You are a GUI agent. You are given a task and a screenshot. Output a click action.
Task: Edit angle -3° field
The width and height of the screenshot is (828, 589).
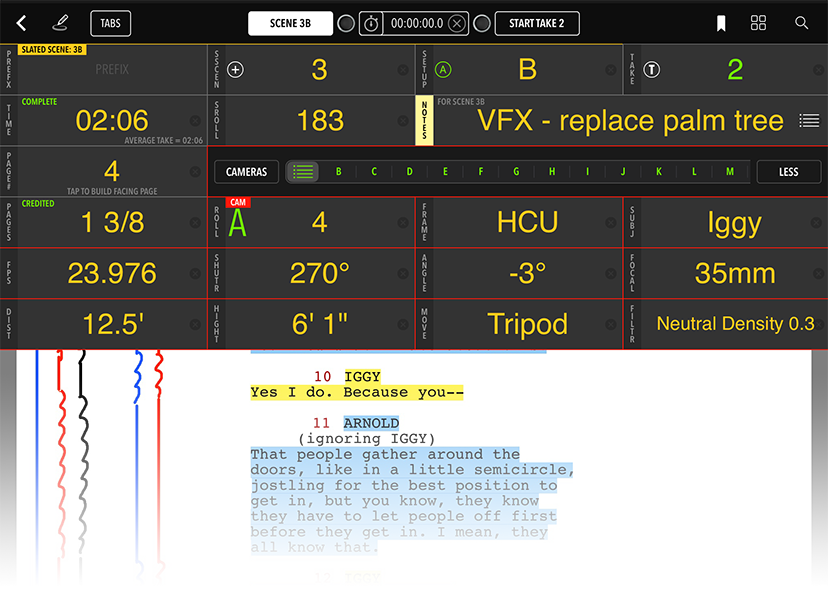coord(528,273)
